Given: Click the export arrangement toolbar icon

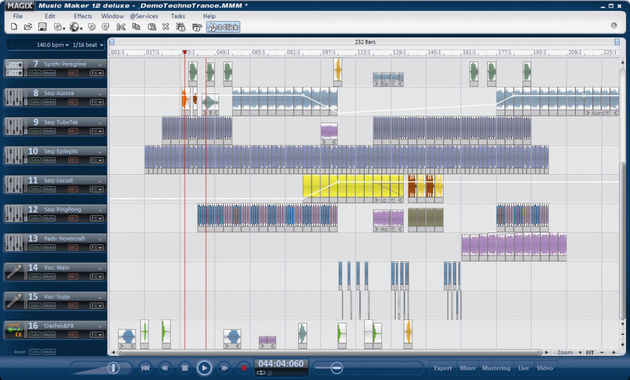Looking at the screenshot, I should click(58, 27).
